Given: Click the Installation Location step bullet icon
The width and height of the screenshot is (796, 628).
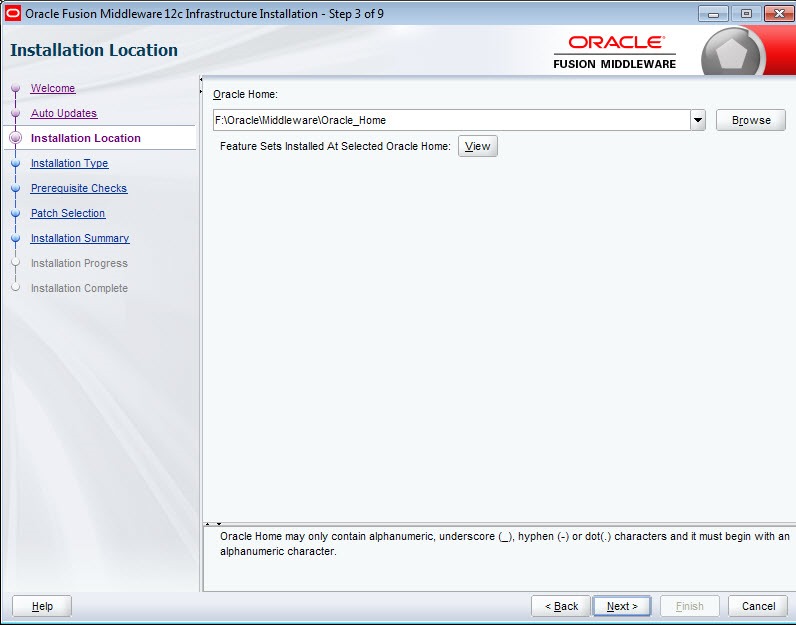Looking at the screenshot, I should (16, 138).
